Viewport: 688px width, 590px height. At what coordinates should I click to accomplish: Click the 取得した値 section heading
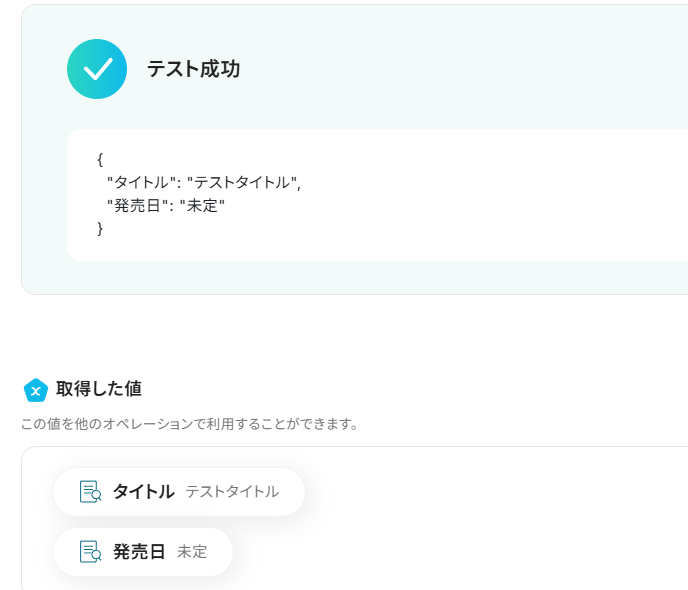tap(98, 389)
